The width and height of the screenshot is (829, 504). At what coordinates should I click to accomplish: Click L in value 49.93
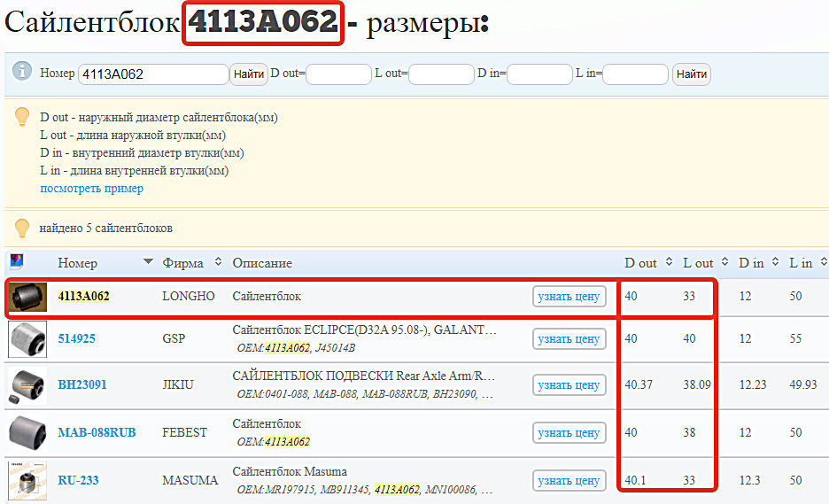803,384
